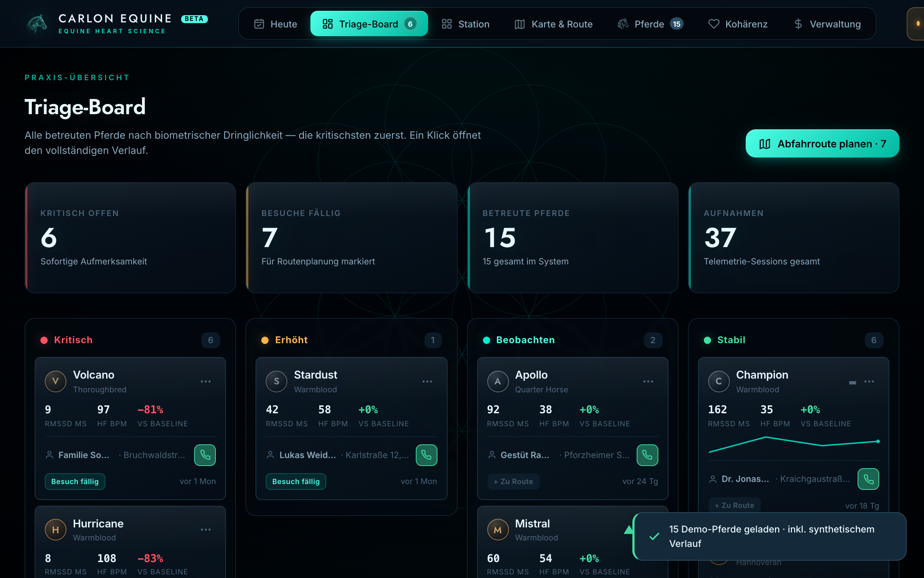The height and width of the screenshot is (578, 924).
Task: Click the checkmark icon in notification
Action: point(654,536)
